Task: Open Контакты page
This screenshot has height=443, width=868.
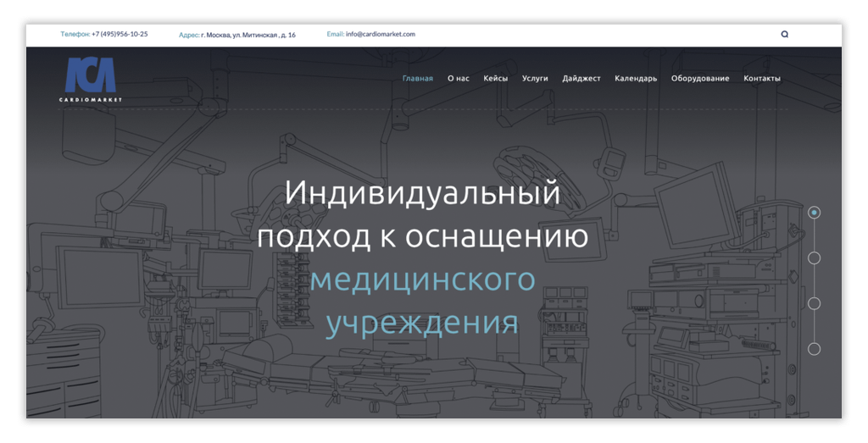Action: coord(762,79)
